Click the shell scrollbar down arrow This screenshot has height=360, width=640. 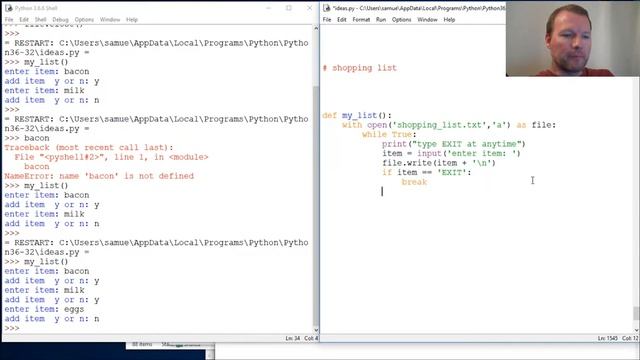(x=316, y=330)
